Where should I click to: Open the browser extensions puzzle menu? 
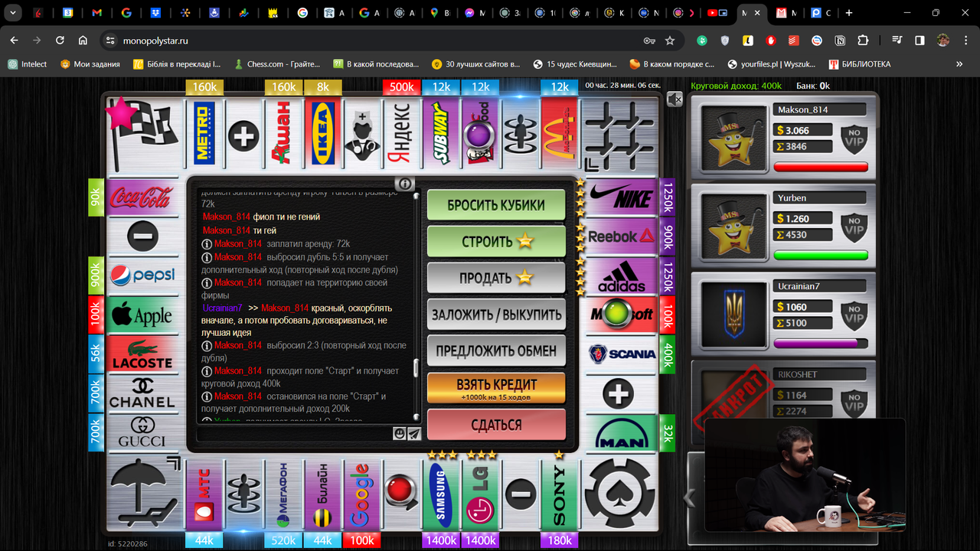click(863, 41)
